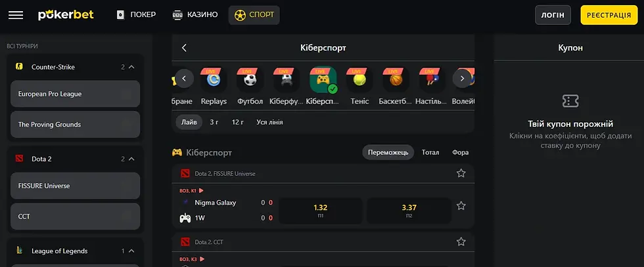The image size is (644, 267).
Task: Pick the 1.32 П1 odds for Nigma Galaxy
Action: point(321,211)
